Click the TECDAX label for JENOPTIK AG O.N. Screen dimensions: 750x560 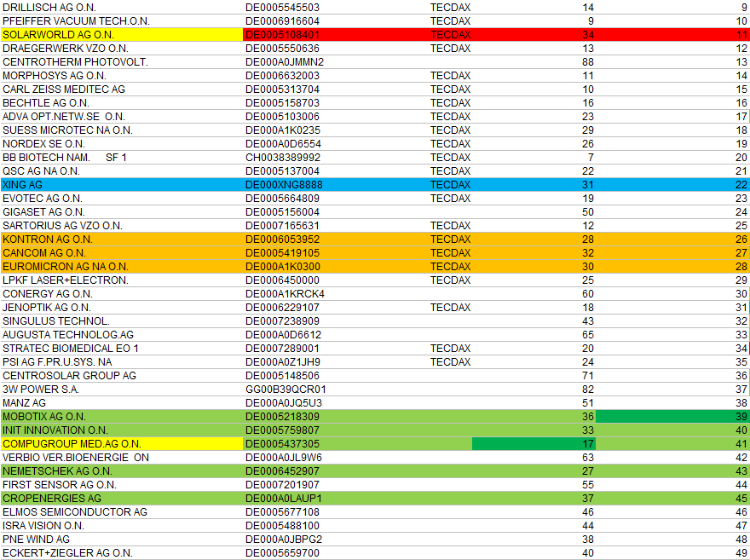click(x=452, y=308)
